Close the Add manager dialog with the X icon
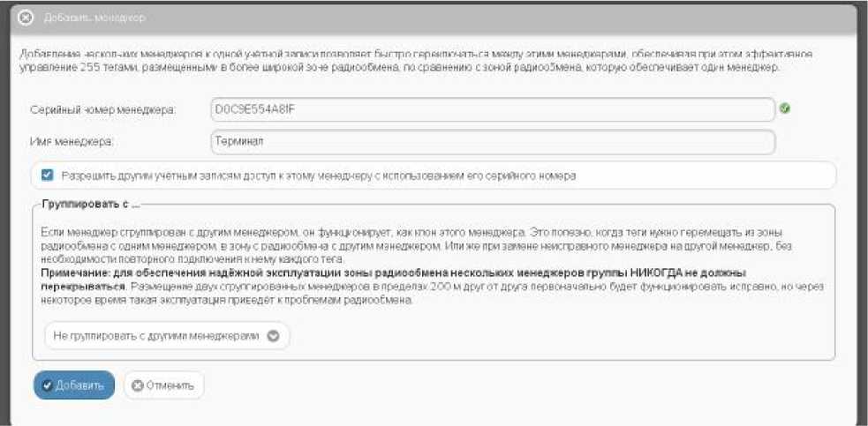868x426 pixels. (x=26, y=17)
